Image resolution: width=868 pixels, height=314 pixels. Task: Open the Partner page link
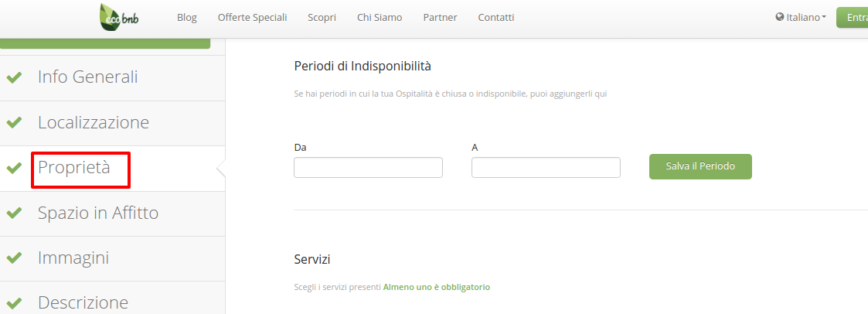coord(440,17)
